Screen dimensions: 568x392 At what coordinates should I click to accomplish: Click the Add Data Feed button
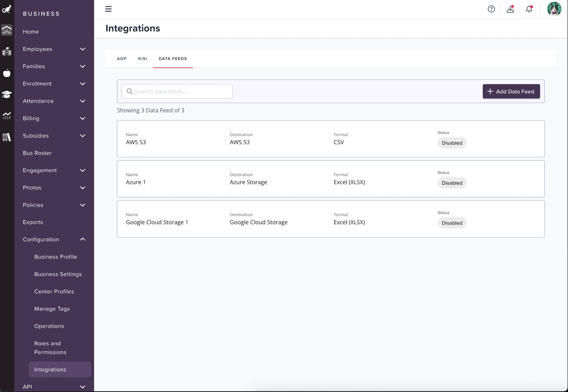[x=511, y=91]
